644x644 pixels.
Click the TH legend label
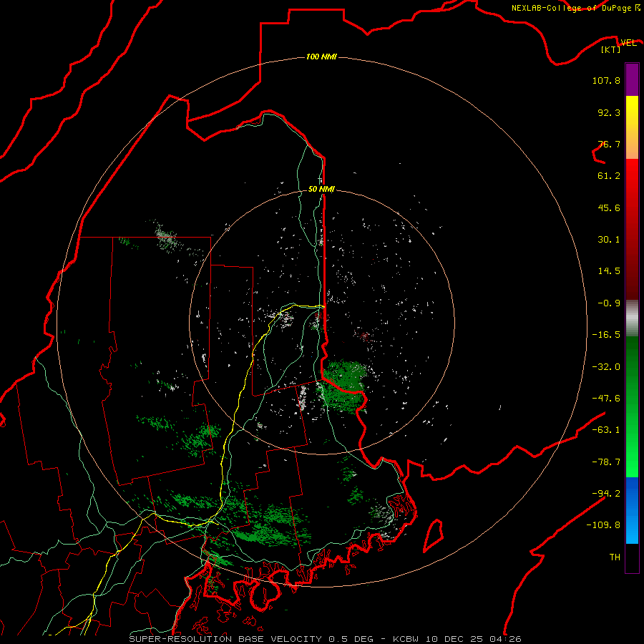(x=615, y=557)
